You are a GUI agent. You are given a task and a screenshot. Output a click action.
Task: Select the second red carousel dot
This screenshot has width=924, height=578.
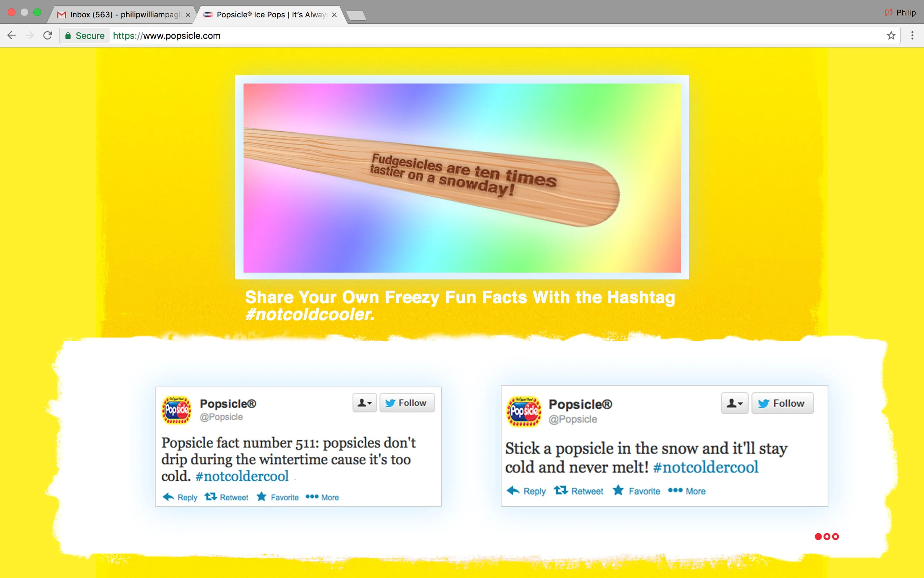[826, 536]
